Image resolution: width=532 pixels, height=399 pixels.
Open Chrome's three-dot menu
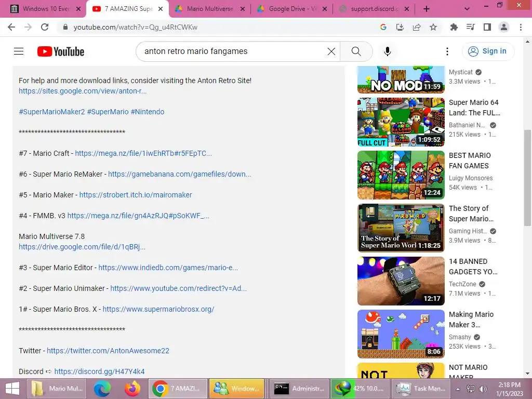point(521,27)
